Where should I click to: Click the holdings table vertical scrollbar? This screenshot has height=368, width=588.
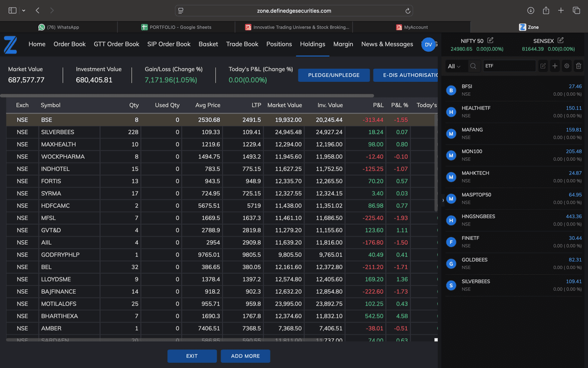pos(436,163)
